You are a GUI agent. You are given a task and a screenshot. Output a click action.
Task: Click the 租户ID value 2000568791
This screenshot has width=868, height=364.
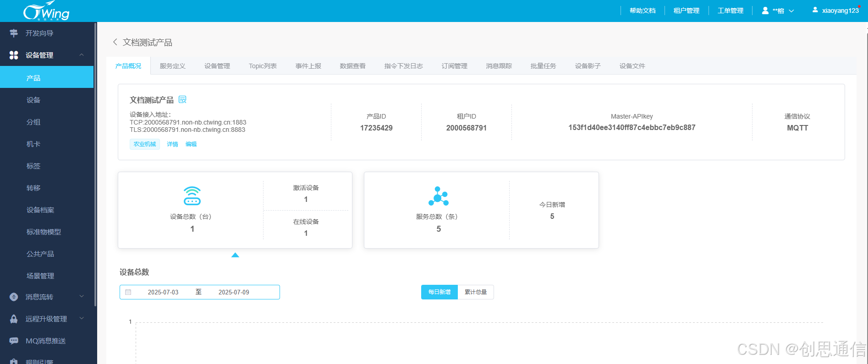(467, 128)
